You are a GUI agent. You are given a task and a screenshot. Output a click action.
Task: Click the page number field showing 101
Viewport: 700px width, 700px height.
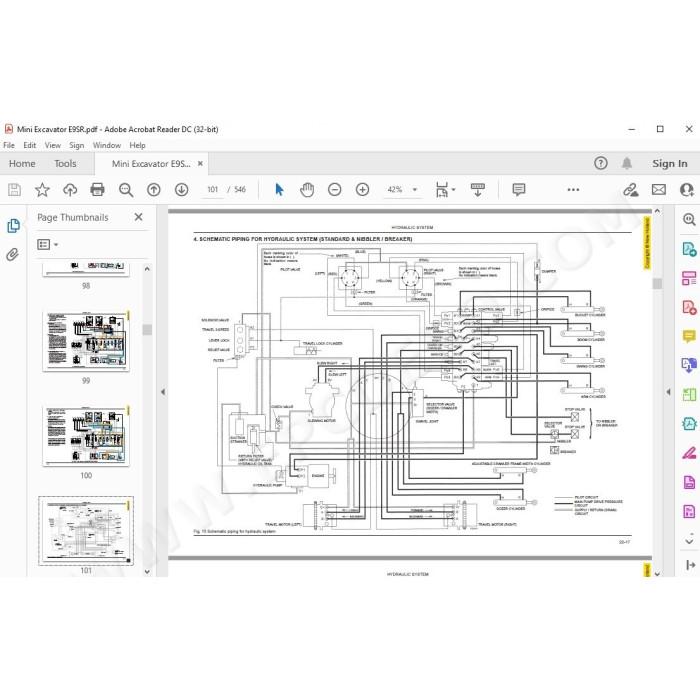[212, 190]
